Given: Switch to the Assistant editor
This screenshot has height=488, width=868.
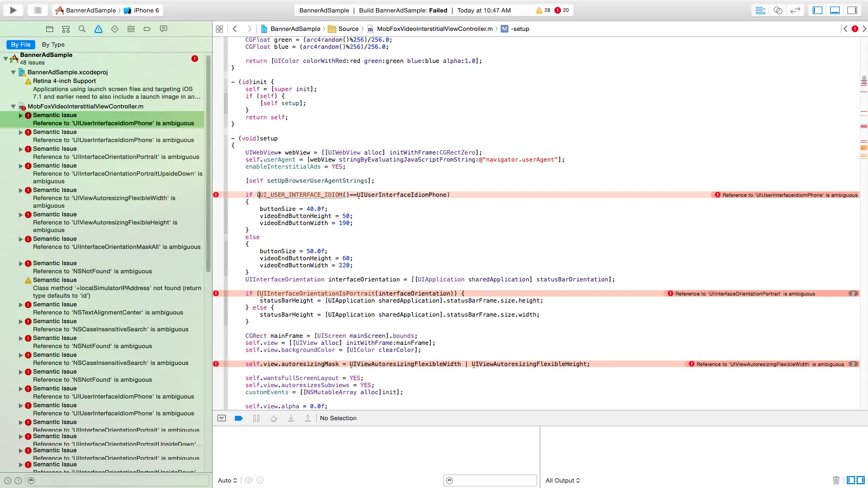Looking at the screenshot, I should tap(777, 10).
